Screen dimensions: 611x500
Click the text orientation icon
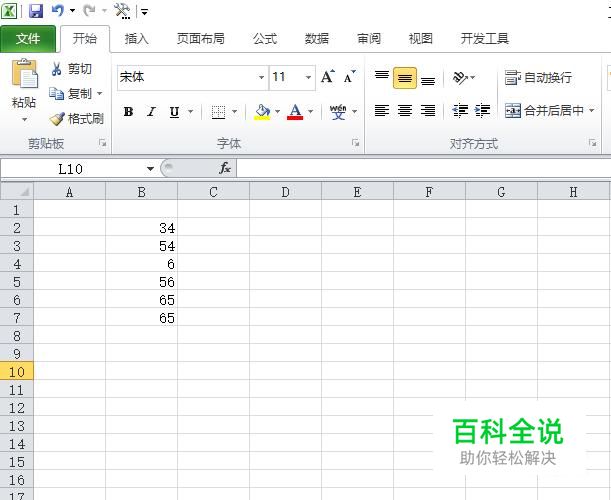460,78
